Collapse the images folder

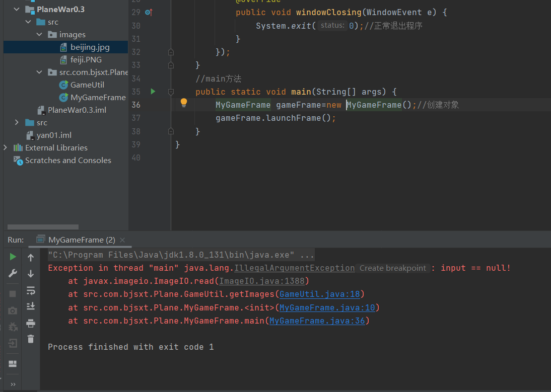39,34
